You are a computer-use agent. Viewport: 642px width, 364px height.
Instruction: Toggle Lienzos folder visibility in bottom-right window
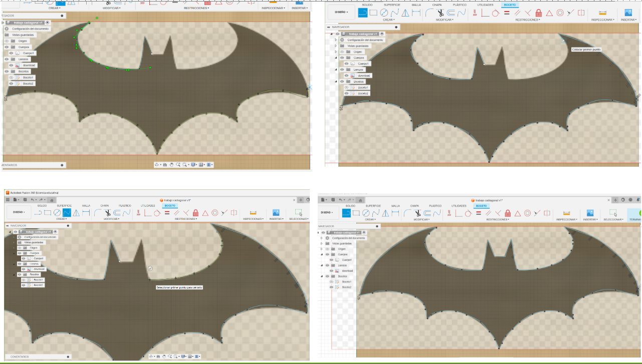click(x=327, y=265)
